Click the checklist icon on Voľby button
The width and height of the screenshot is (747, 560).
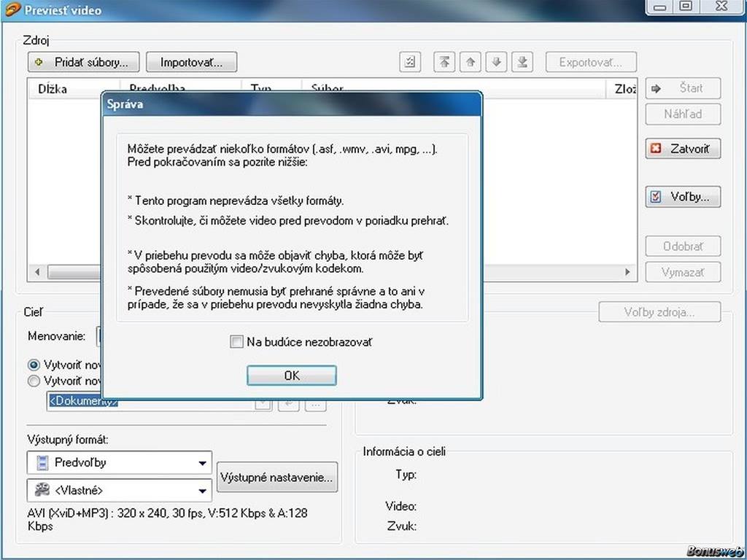[656, 197]
